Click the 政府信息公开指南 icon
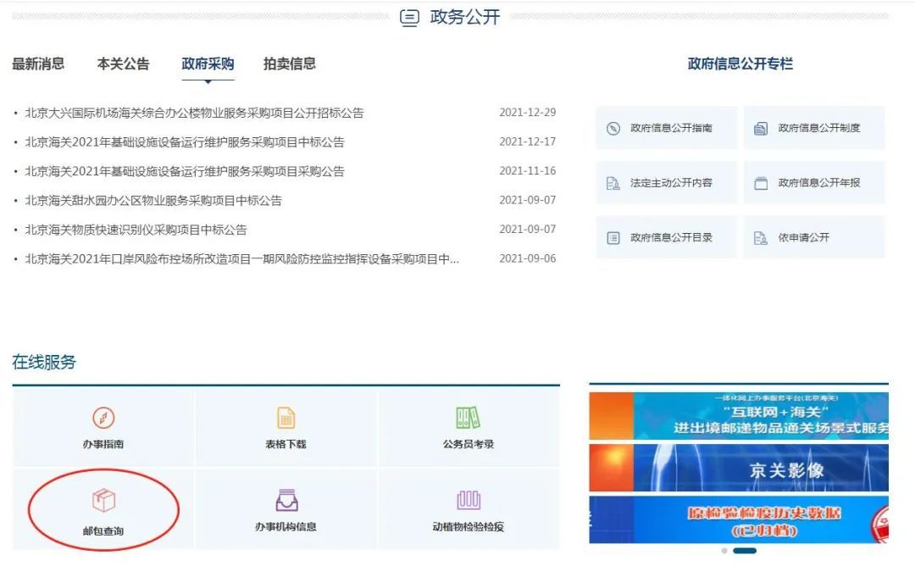The height and width of the screenshot is (588, 915). point(613,128)
